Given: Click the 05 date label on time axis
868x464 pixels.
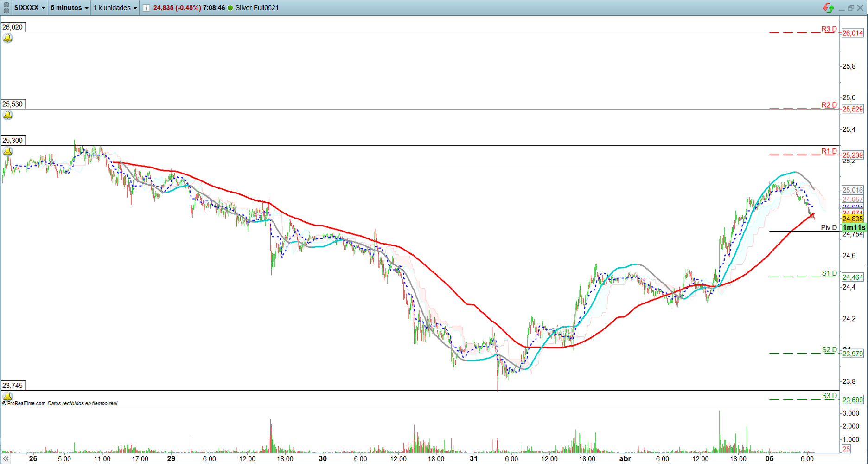Looking at the screenshot, I should click(769, 458).
